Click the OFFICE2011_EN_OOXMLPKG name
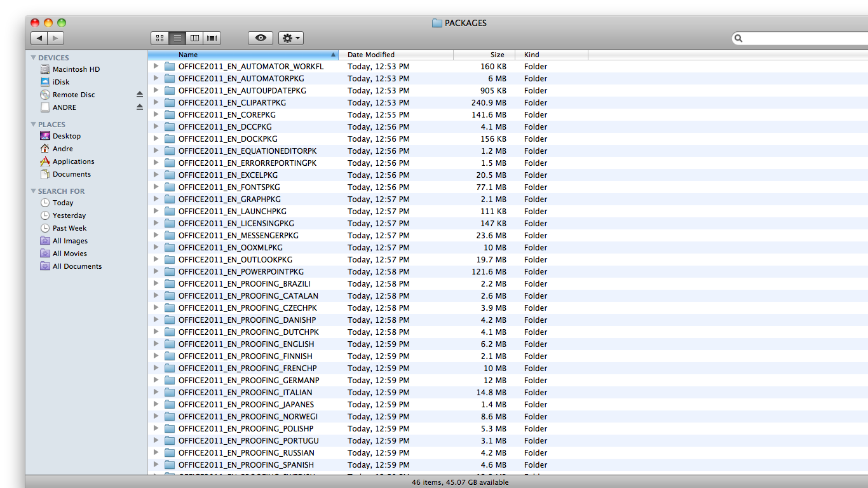Viewport: 868px width, 488px height. click(x=231, y=248)
